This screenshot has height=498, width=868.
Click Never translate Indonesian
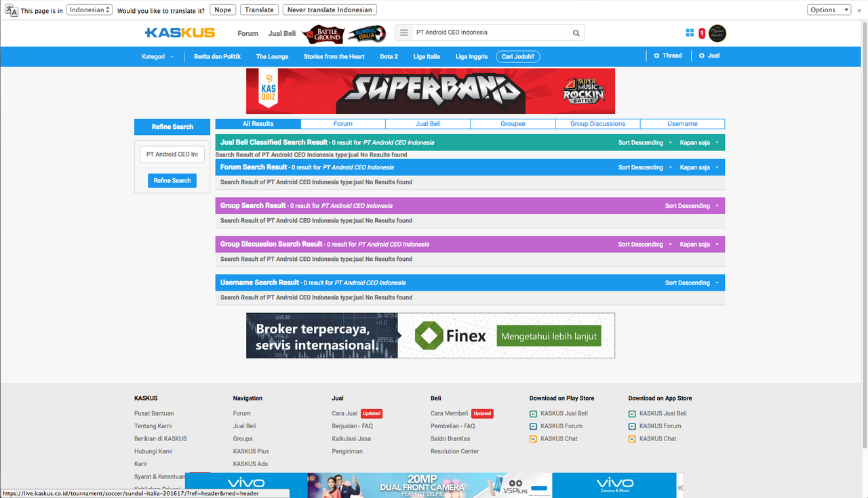pyautogui.click(x=330, y=9)
